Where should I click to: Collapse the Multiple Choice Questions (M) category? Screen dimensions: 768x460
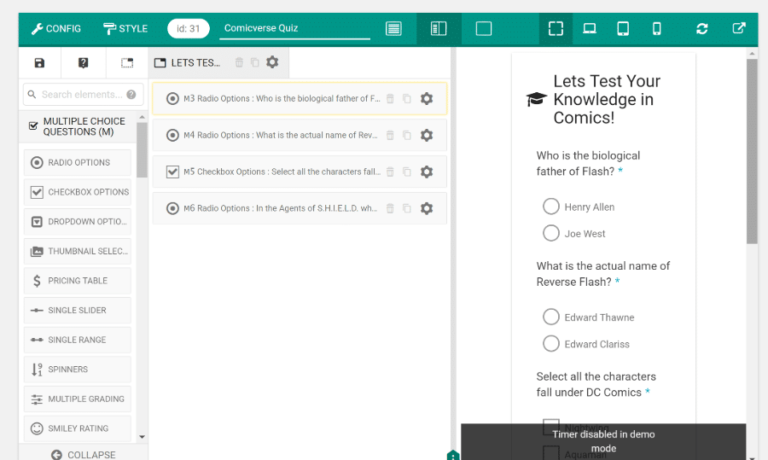(77, 126)
